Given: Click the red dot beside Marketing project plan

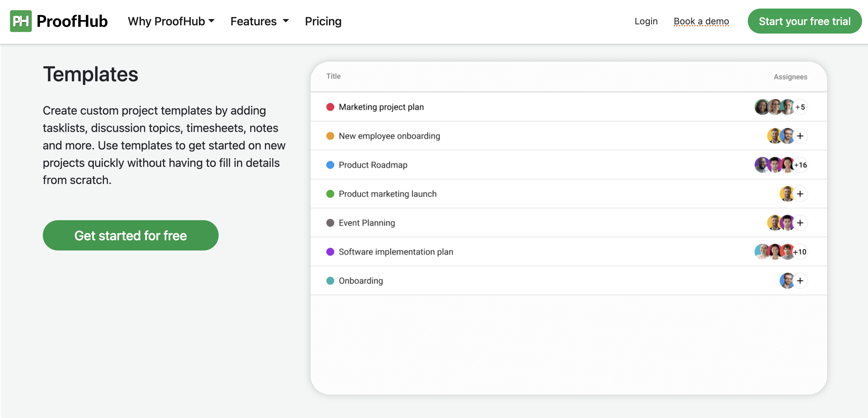Looking at the screenshot, I should click(330, 107).
